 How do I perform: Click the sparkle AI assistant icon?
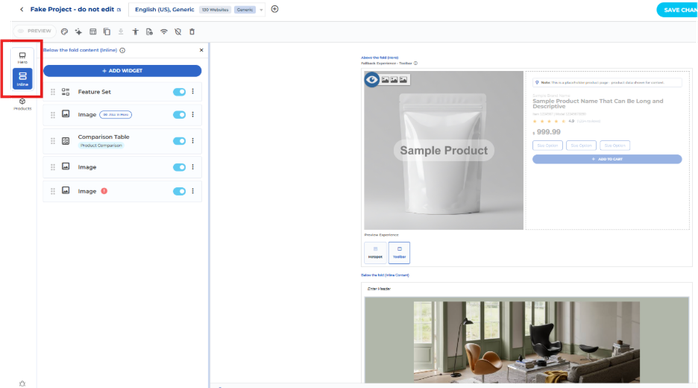(78, 32)
